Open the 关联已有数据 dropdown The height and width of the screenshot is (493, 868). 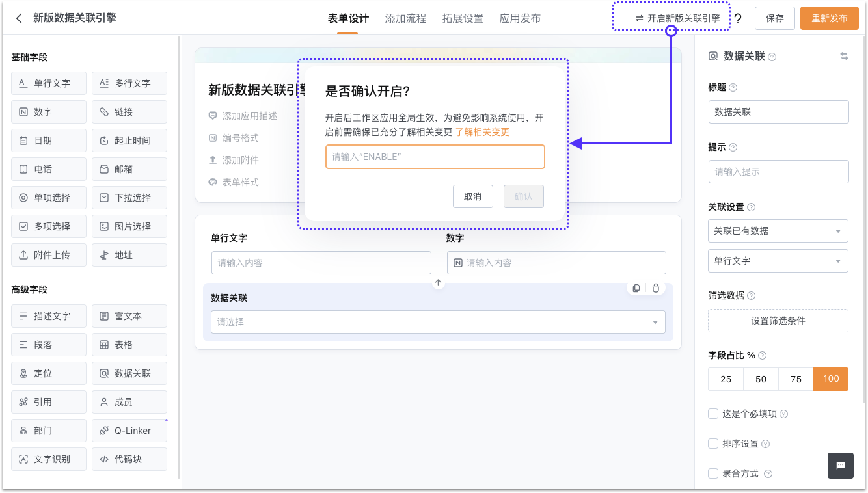pos(778,231)
